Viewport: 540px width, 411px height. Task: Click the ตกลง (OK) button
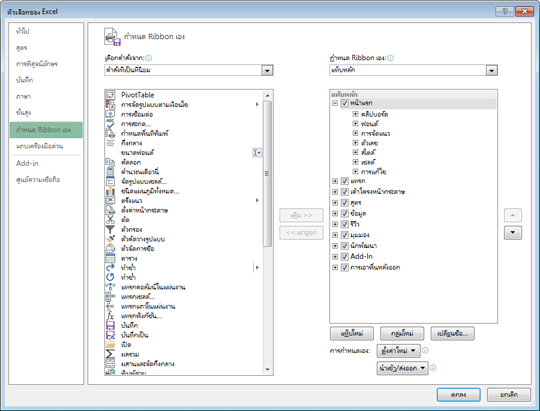point(458,395)
